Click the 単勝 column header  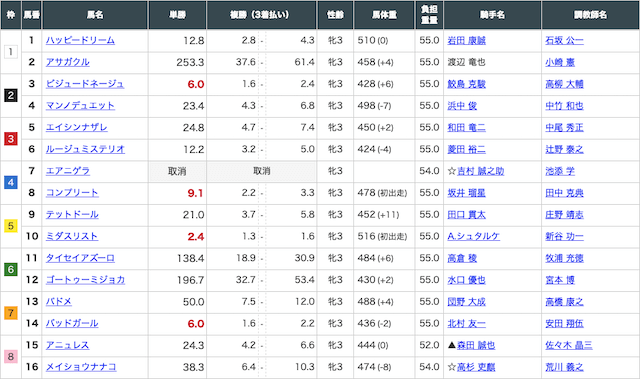pos(178,15)
